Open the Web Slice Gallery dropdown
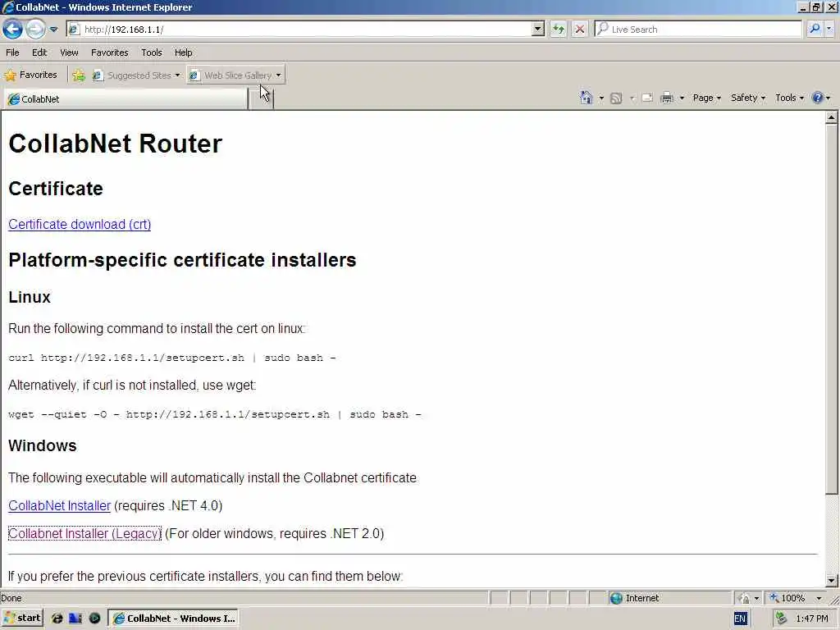The image size is (840, 630). (235, 75)
